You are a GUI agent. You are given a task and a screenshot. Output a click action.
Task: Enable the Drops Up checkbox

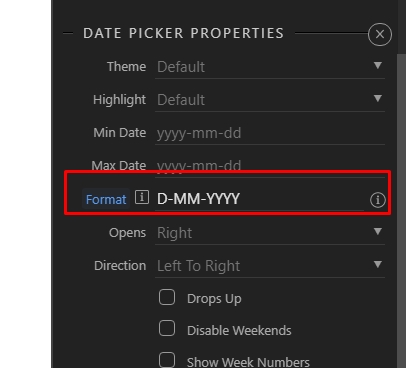pos(167,297)
